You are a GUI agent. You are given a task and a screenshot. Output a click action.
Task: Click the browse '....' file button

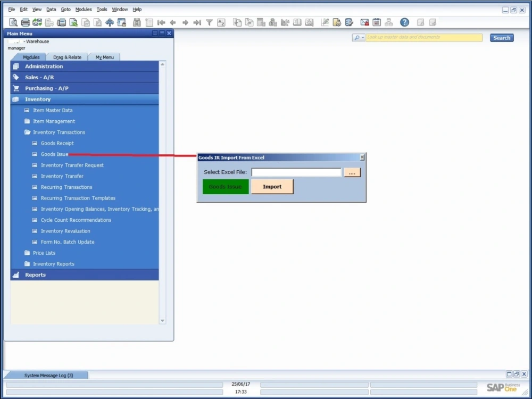click(x=352, y=172)
